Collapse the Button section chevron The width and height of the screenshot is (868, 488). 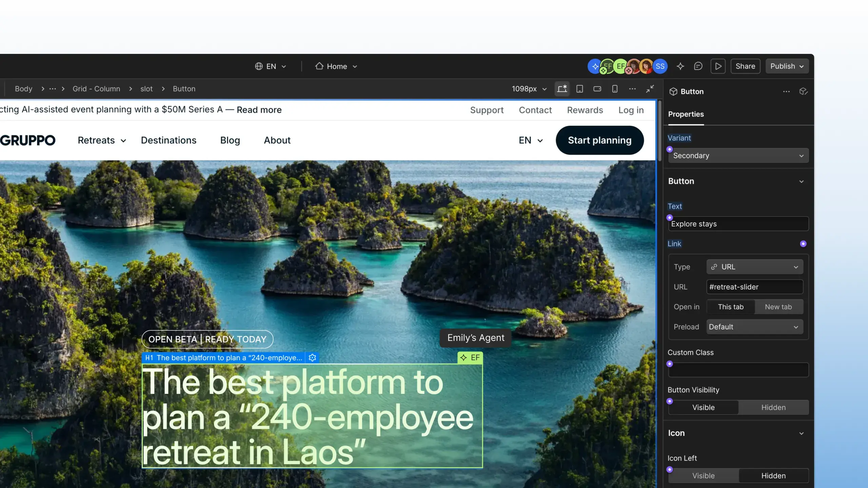point(801,181)
